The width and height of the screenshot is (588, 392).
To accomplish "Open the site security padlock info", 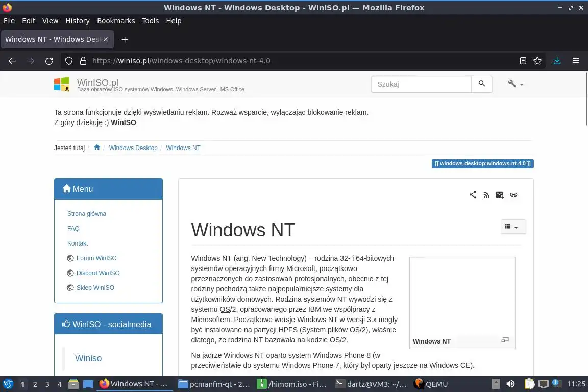I will click(x=83, y=61).
